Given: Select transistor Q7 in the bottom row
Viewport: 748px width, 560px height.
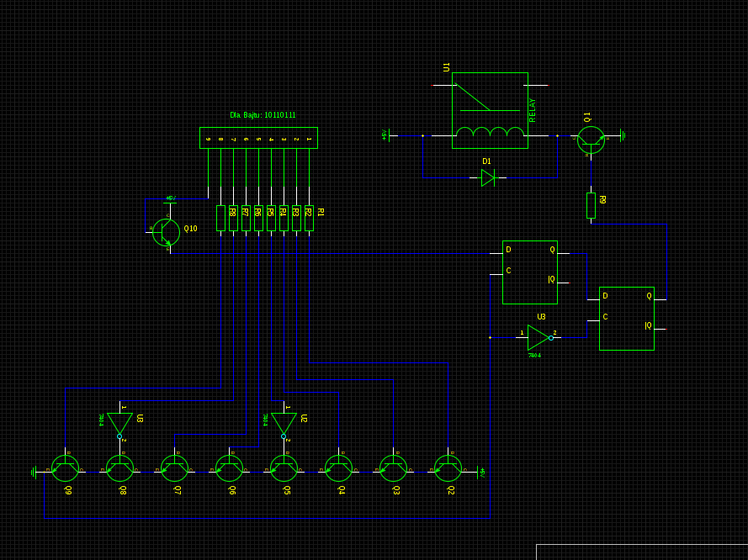Looking at the screenshot, I should [x=174, y=468].
